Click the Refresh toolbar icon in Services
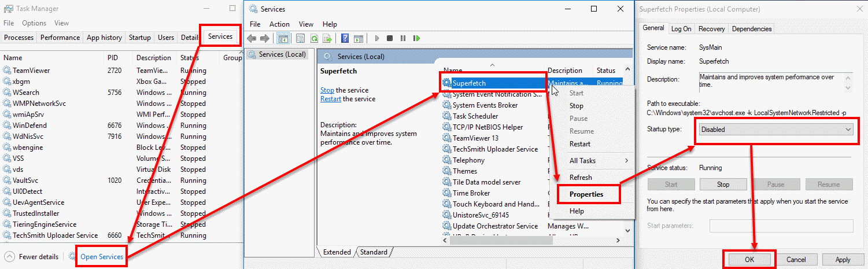 coord(314,39)
